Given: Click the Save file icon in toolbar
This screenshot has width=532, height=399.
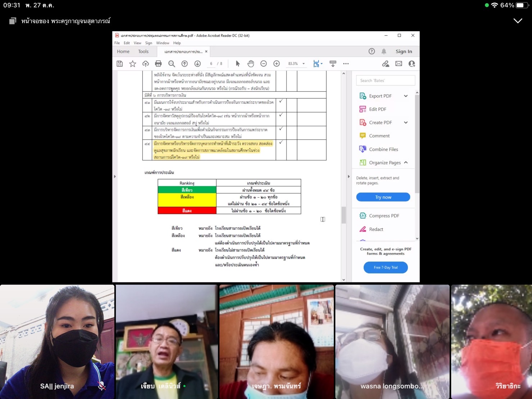Looking at the screenshot, I should [120, 64].
